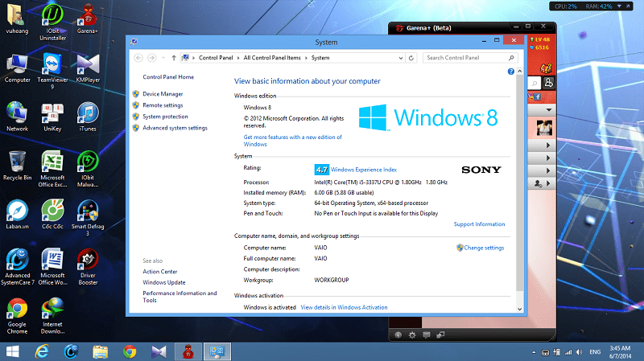Open the Laban.vn desktop shortcut
Image resolution: width=644 pixels, height=361 pixels.
(x=17, y=214)
